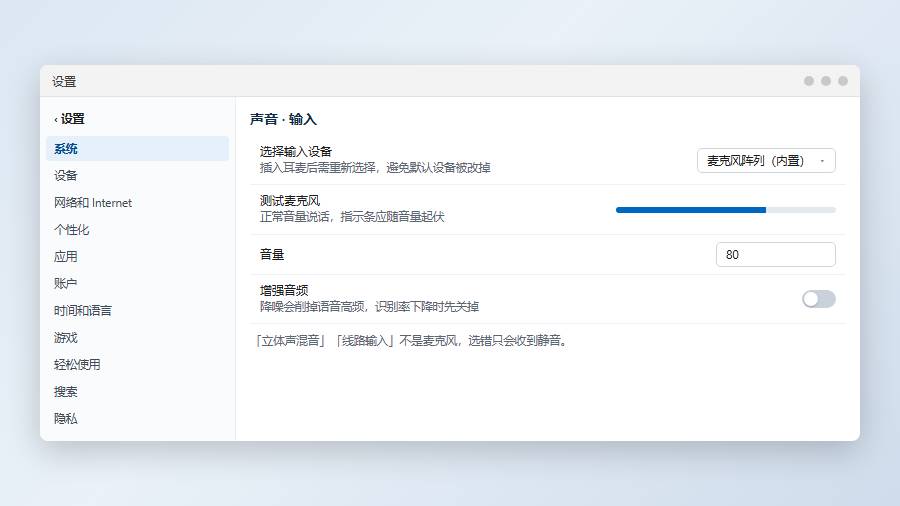Open 应用 settings category
Screen dimensions: 900x506
click(x=137, y=256)
